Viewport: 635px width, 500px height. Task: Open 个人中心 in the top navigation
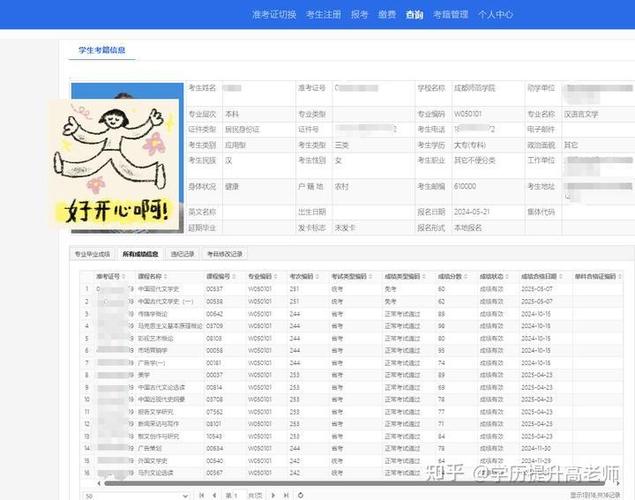coord(495,15)
